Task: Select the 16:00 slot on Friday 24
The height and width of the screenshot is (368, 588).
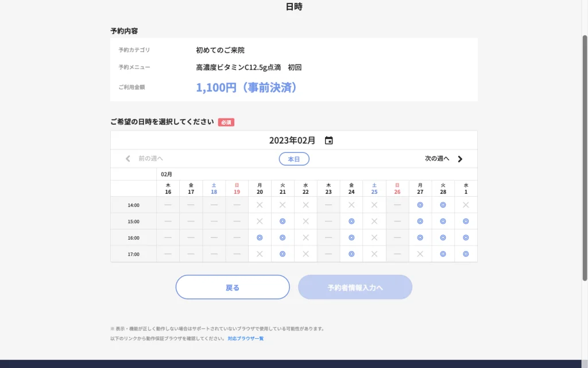Action: (351, 237)
